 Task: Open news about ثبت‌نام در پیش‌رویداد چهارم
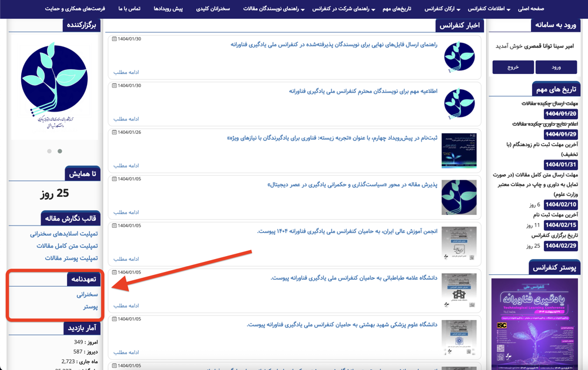[332, 138]
